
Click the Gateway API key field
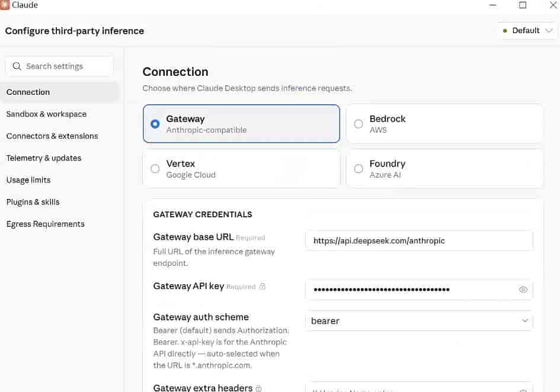point(419,290)
